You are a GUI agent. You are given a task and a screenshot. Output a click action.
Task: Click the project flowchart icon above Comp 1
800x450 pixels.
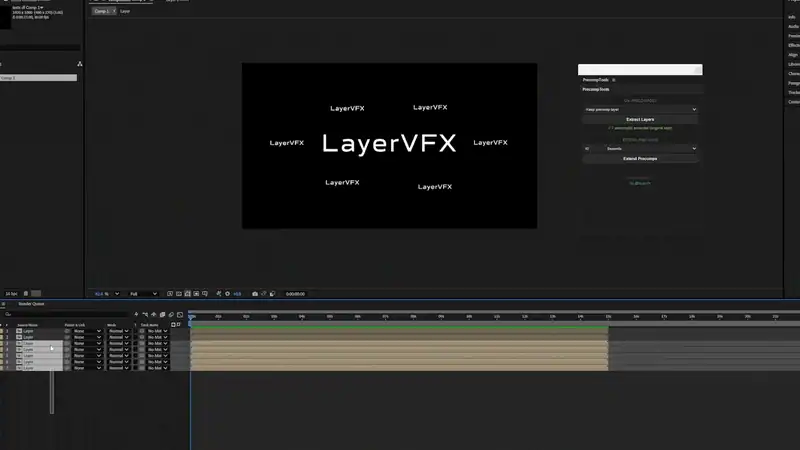click(x=80, y=64)
